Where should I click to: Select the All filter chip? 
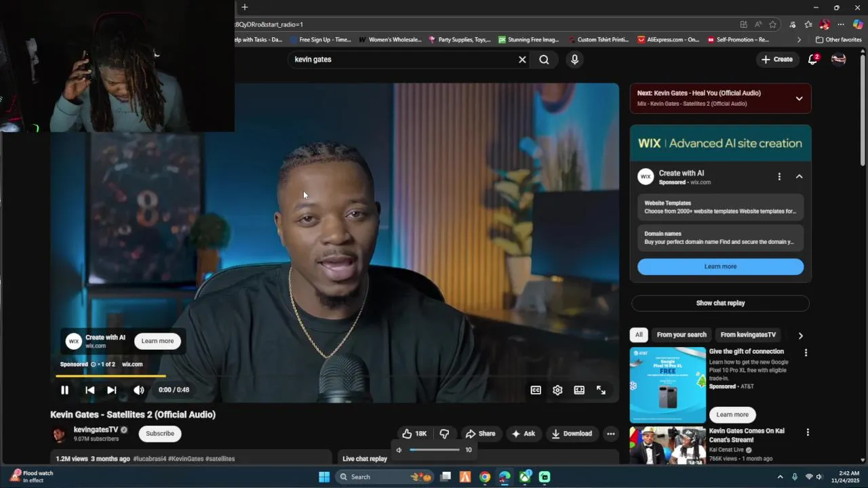[x=639, y=335]
